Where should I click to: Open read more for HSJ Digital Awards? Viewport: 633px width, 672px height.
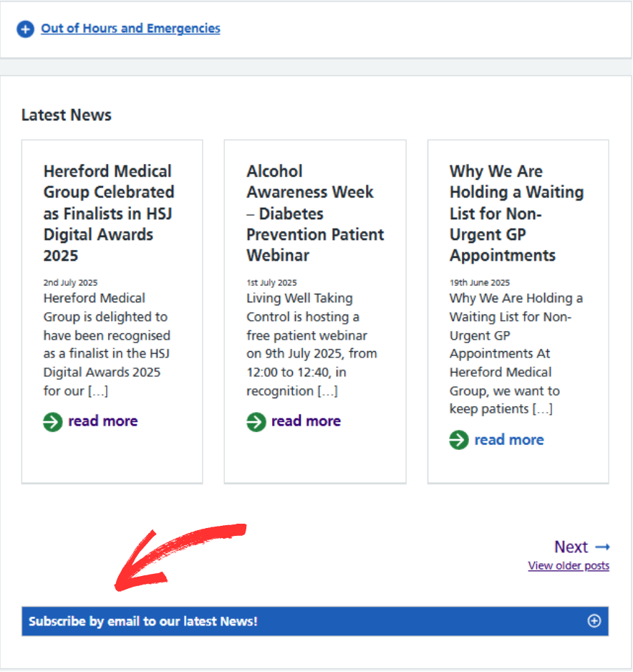click(102, 421)
